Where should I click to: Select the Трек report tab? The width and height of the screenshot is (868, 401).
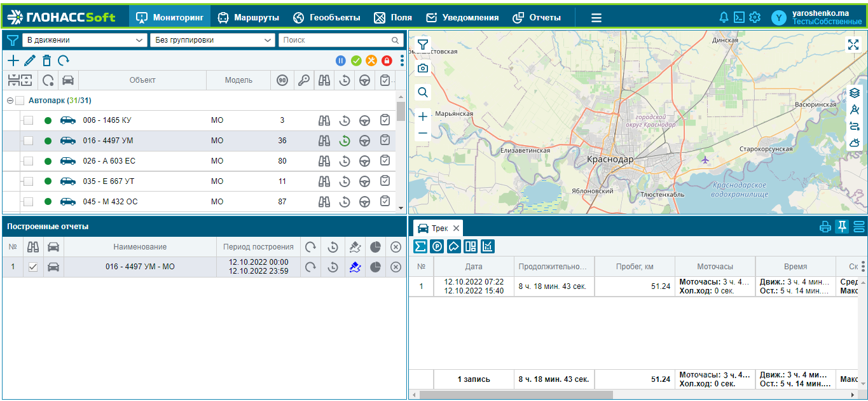439,228
